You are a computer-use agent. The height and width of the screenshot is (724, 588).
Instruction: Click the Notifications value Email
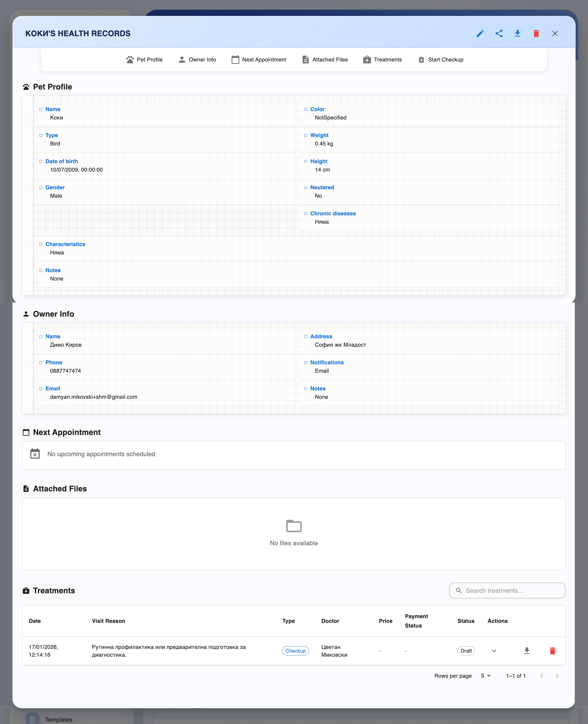[x=322, y=371]
